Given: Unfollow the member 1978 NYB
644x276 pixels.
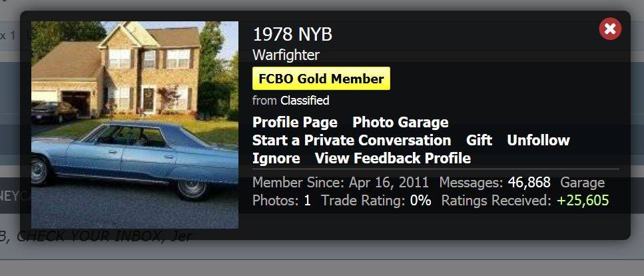Looking at the screenshot, I should (x=538, y=140).
